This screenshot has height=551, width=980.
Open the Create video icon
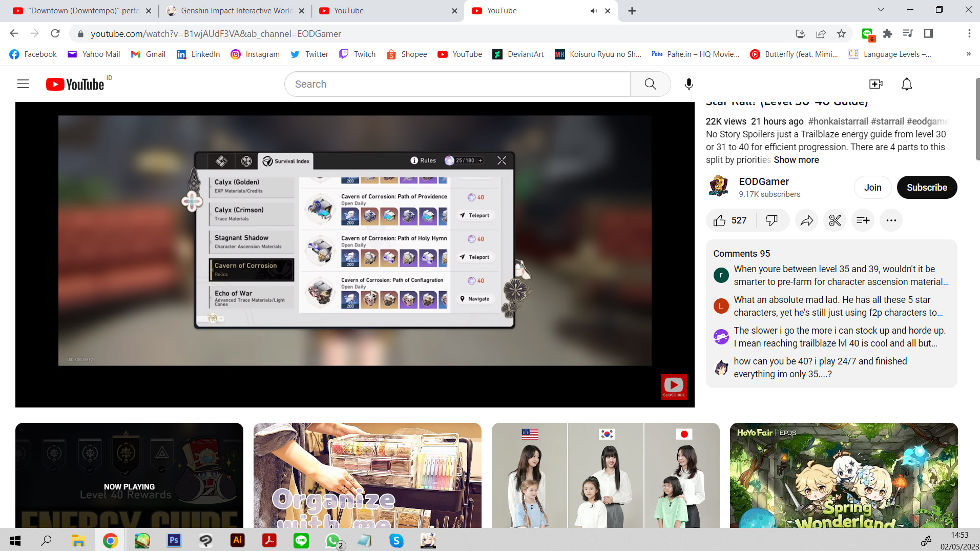[876, 84]
